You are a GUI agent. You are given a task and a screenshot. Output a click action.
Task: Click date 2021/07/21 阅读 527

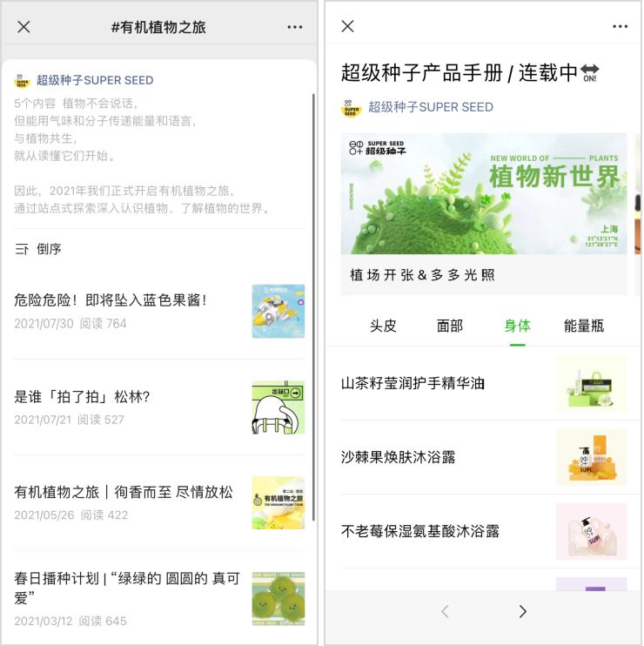click(69, 420)
